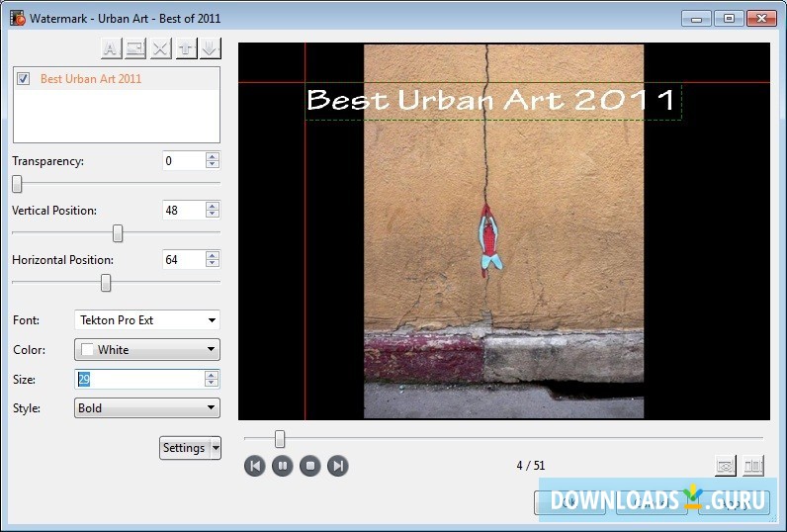The height and width of the screenshot is (532, 787).
Task: Click the eye preview icon
Action: click(x=726, y=466)
